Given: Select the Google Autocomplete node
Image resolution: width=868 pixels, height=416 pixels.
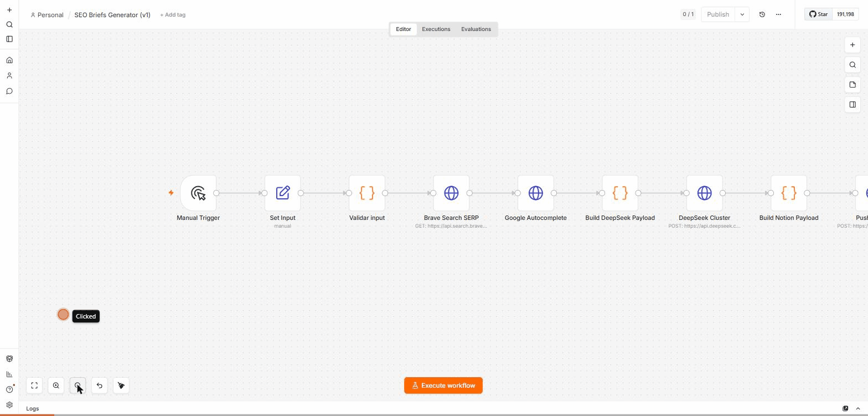Looking at the screenshot, I should coord(536,193).
